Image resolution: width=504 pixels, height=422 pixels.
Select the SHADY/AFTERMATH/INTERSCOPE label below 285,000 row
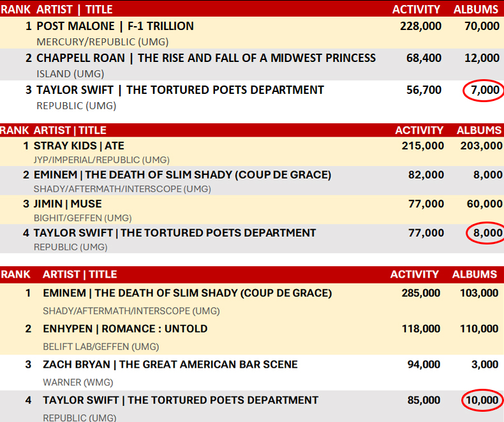[x=131, y=311]
